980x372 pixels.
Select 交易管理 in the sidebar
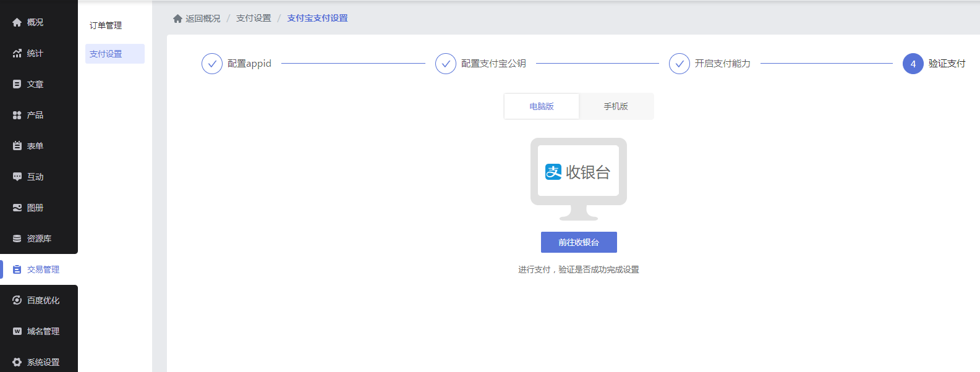pyautogui.click(x=39, y=269)
